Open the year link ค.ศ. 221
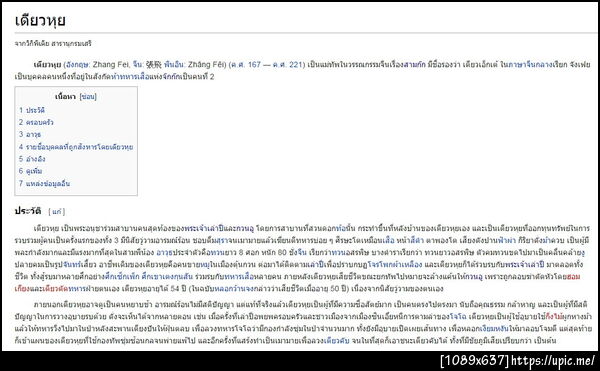The image size is (600, 371). [288, 64]
